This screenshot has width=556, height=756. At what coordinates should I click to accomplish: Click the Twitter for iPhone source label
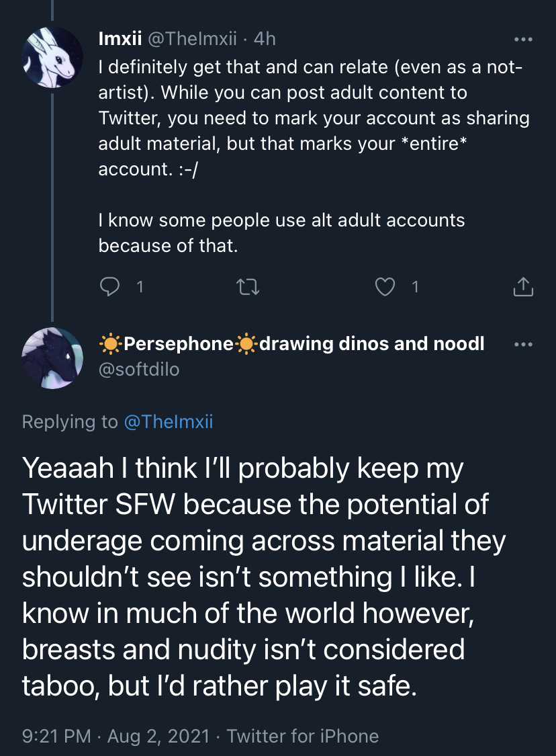click(x=303, y=736)
